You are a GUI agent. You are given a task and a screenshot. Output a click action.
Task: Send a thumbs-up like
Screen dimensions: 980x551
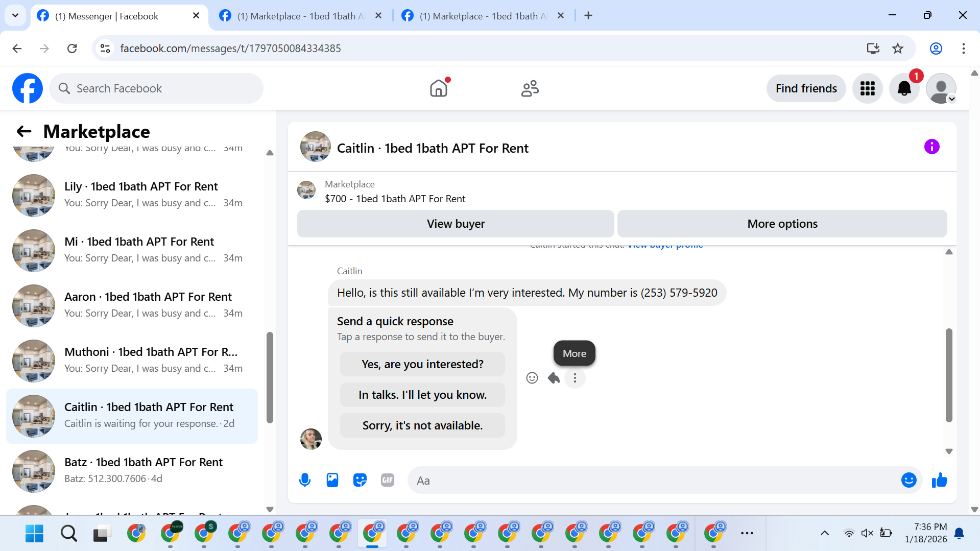[939, 480]
